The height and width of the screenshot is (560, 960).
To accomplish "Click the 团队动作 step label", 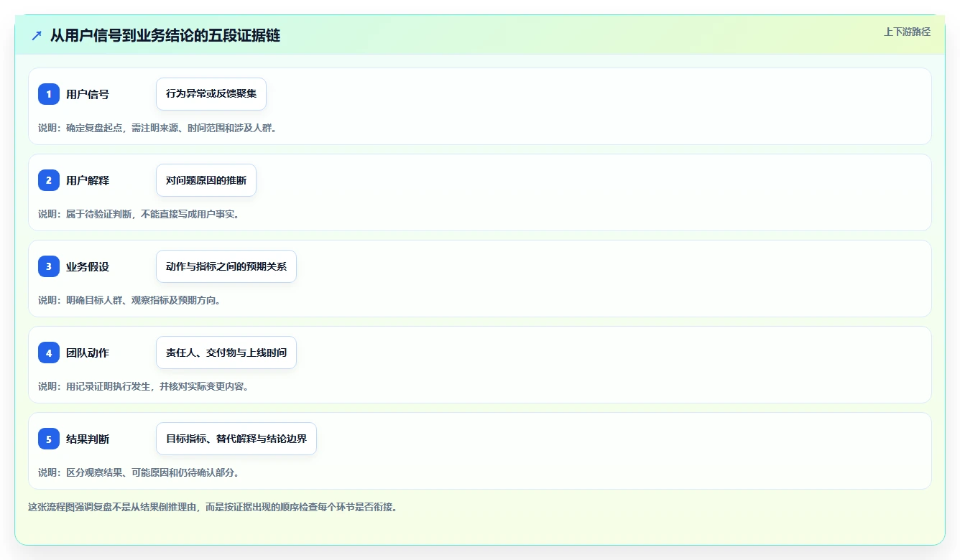I will click(x=88, y=353).
